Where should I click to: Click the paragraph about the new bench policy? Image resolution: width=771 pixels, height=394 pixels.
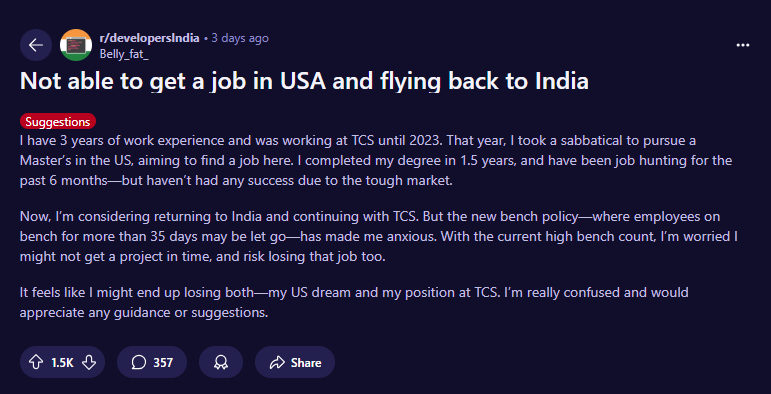coord(379,237)
